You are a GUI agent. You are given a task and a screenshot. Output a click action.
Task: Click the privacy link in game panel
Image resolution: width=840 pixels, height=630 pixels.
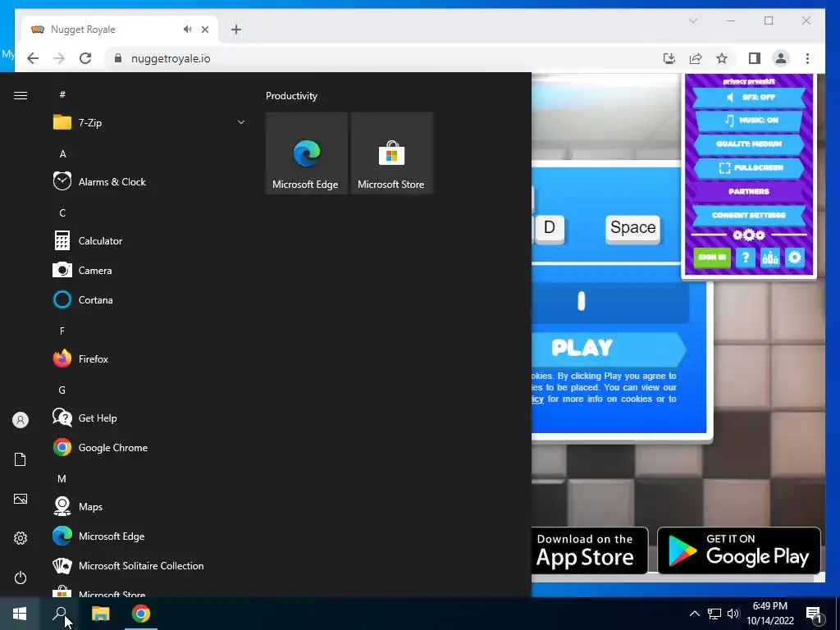(734, 81)
